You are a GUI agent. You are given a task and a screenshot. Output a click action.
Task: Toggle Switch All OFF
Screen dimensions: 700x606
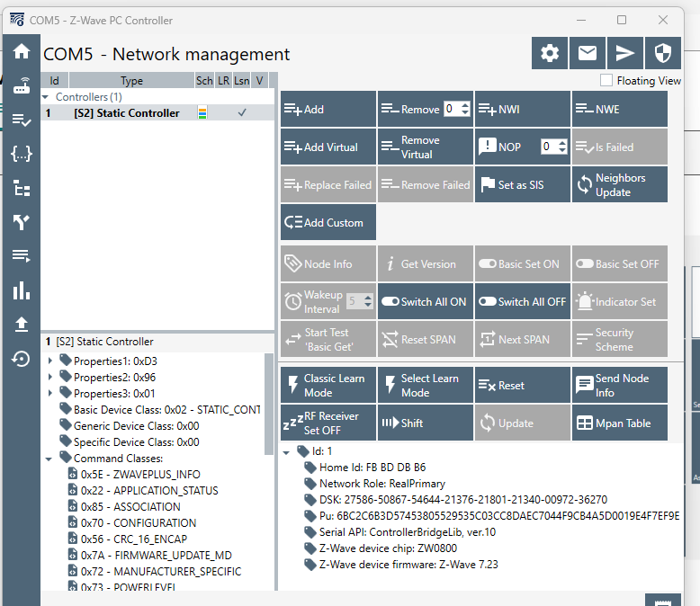click(x=522, y=302)
